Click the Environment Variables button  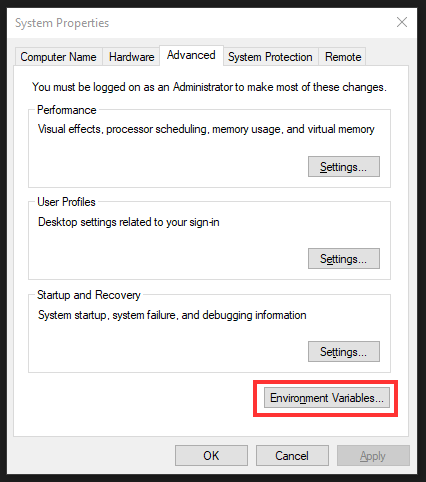click(x=327, y=398)
